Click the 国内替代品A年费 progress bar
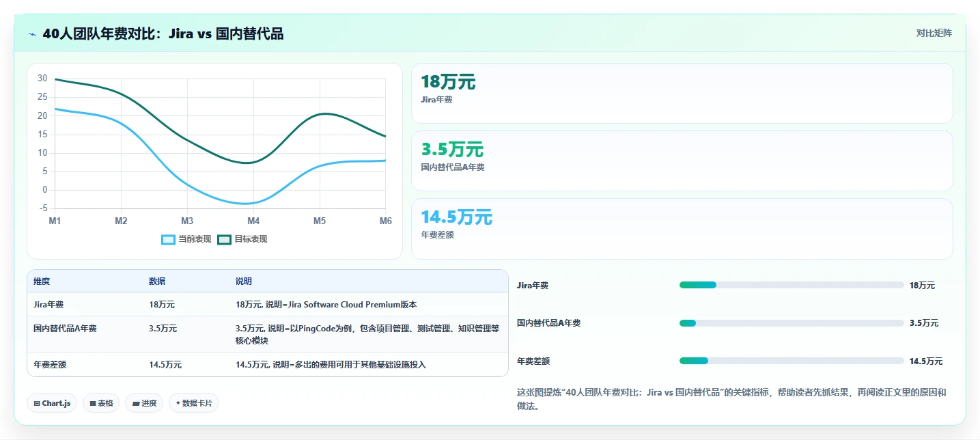The image size is (980, 440). (x=792, y=322)
